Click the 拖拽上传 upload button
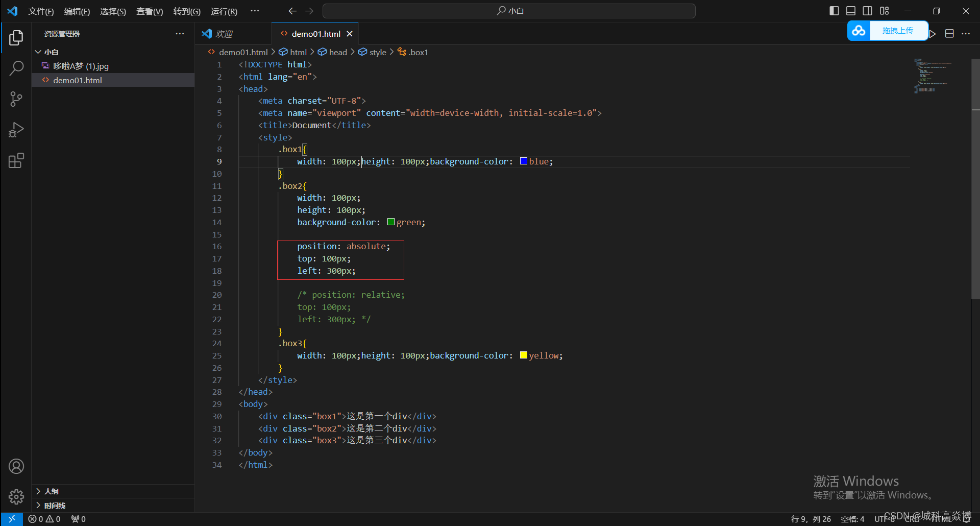Viewport: 980px width, 526px height. (x=898, y=31)
